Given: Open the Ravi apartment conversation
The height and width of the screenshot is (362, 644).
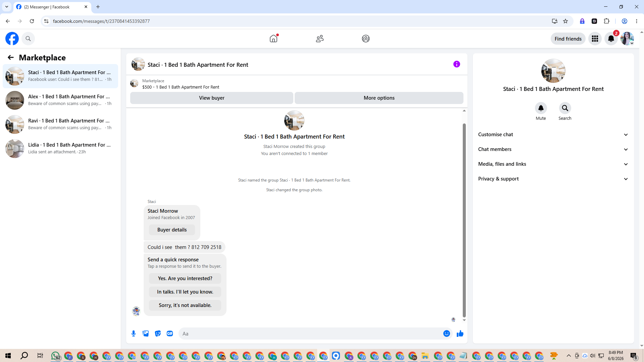Looking at the screenshot, I should [x=60, y=124].
